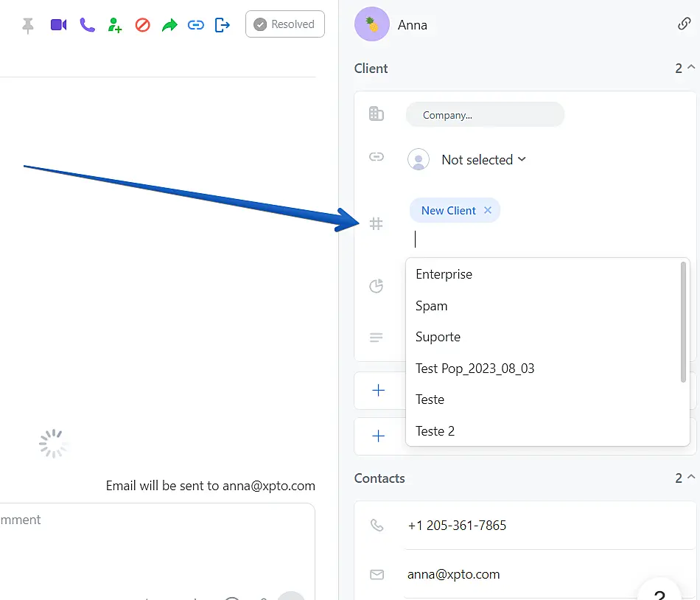The image size is (700, 600).
Task: Toggle the Resolved status button
Action: pyautogui.click(x=284, y=24)
